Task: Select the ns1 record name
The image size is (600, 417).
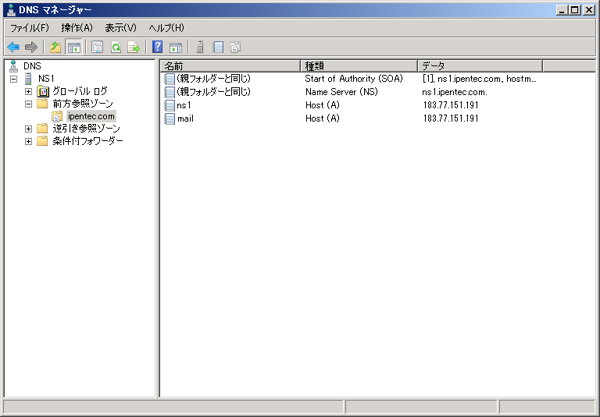Action: pyautogui.click(x=184, y=105)
